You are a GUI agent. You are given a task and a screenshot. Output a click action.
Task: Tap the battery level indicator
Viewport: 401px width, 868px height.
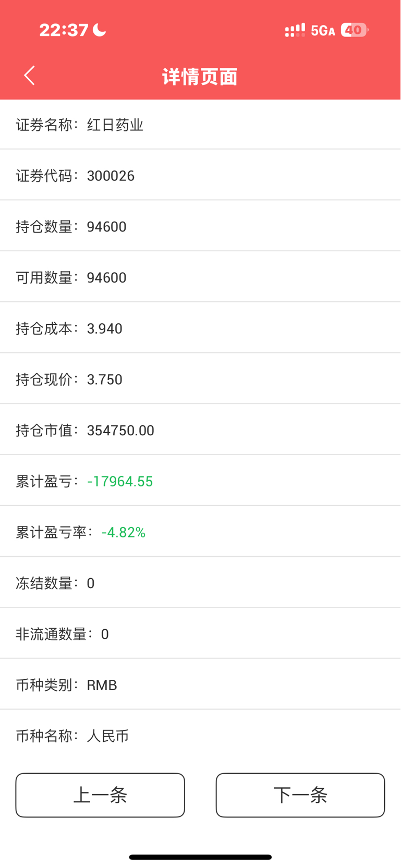tap(355, 30)
